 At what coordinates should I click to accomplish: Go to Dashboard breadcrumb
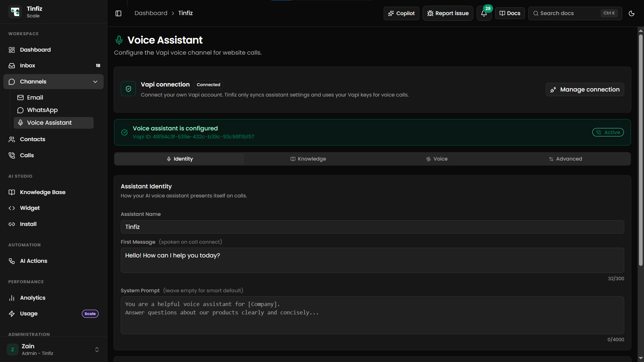pos(151,13)
